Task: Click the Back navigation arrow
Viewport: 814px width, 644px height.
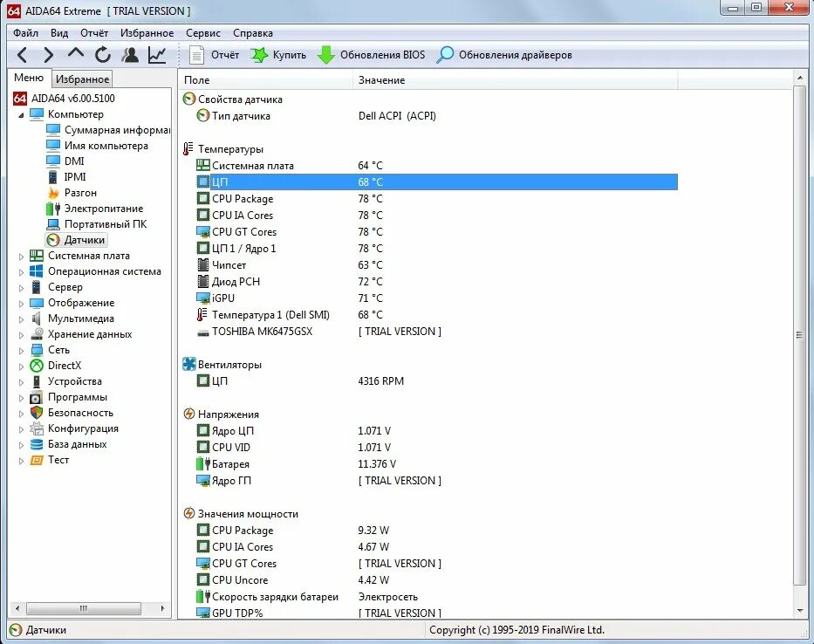Action: pyautogui.click(x=23, y=55)
